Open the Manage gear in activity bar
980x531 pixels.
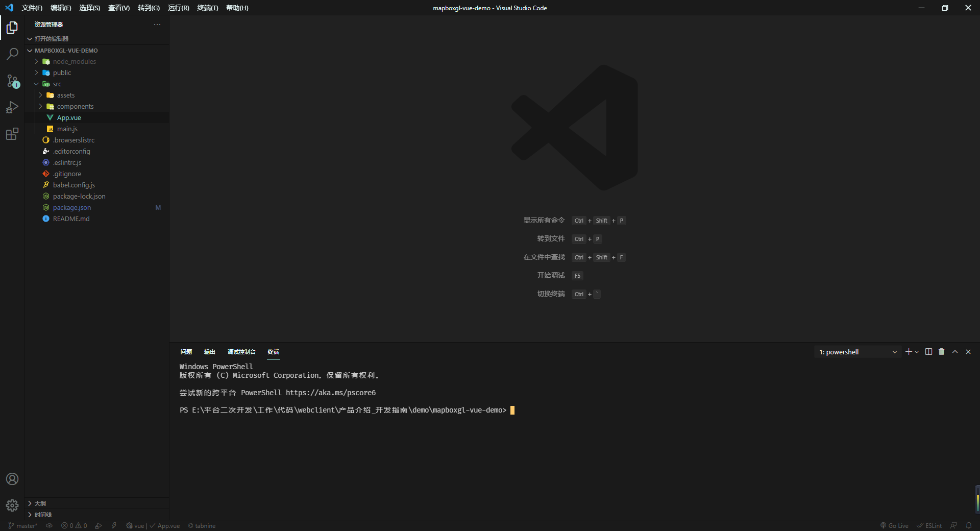tap(12, 505)
